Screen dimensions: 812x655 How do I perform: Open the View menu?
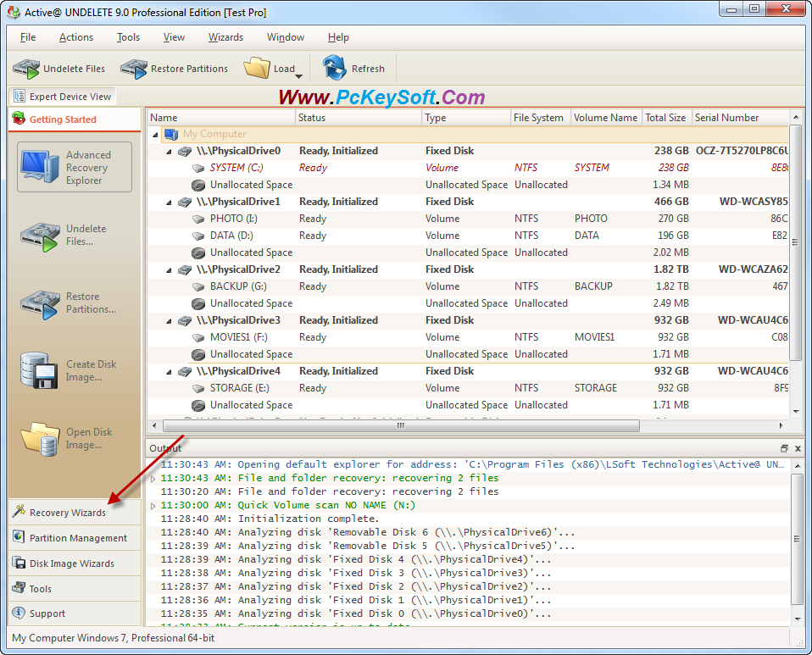174,37
